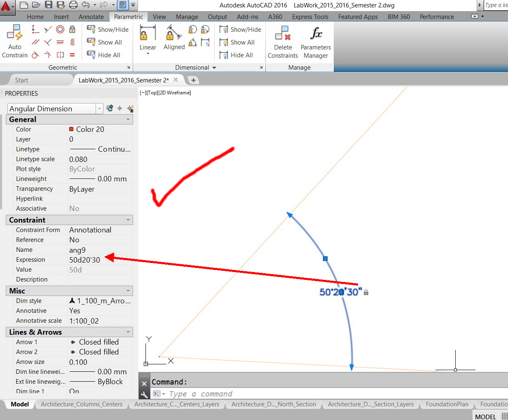Open the FoundationPlan layout tab

(447, 405)
